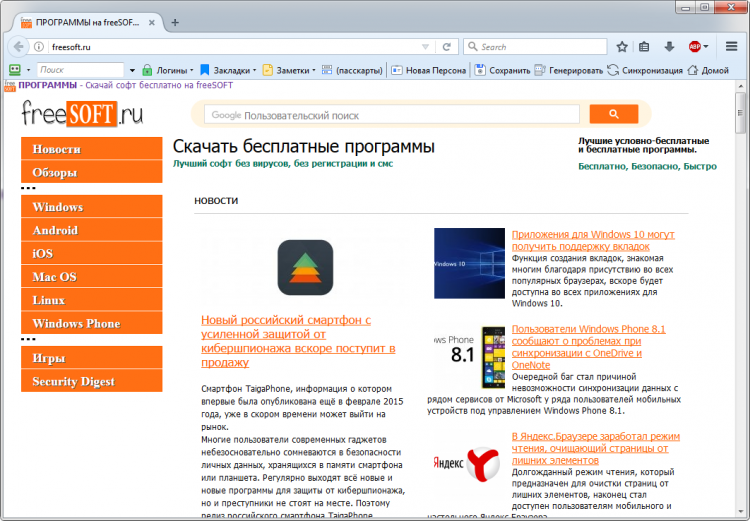This screenshot has width=750, height=521.
Task: Open article Новый российский смартфон с усиленной защитой
Action: coord(298,341)
